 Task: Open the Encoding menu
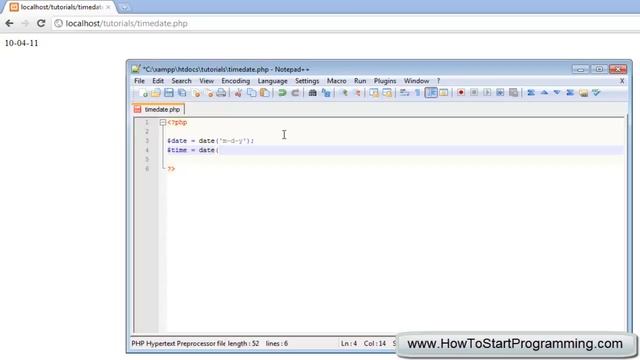point(236,81)
